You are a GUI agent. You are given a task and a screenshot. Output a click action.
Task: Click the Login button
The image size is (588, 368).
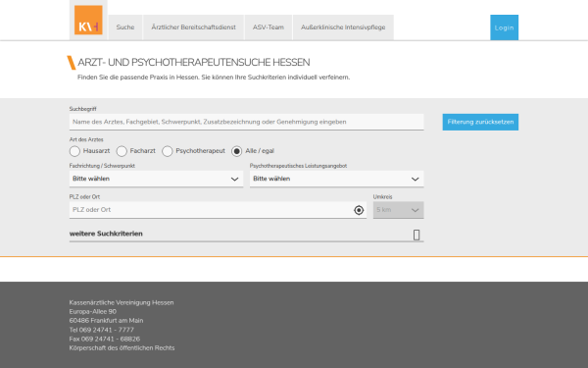click(504, 27)
